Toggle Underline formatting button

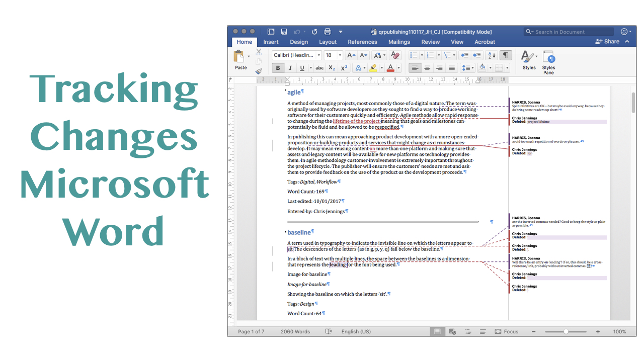302,68
